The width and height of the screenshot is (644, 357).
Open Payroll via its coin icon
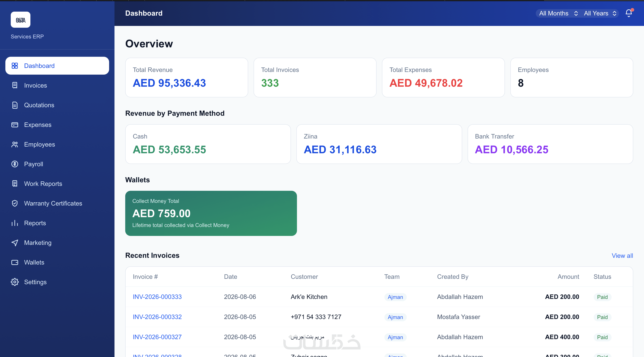pyautogui.click(x=15, y=164)
